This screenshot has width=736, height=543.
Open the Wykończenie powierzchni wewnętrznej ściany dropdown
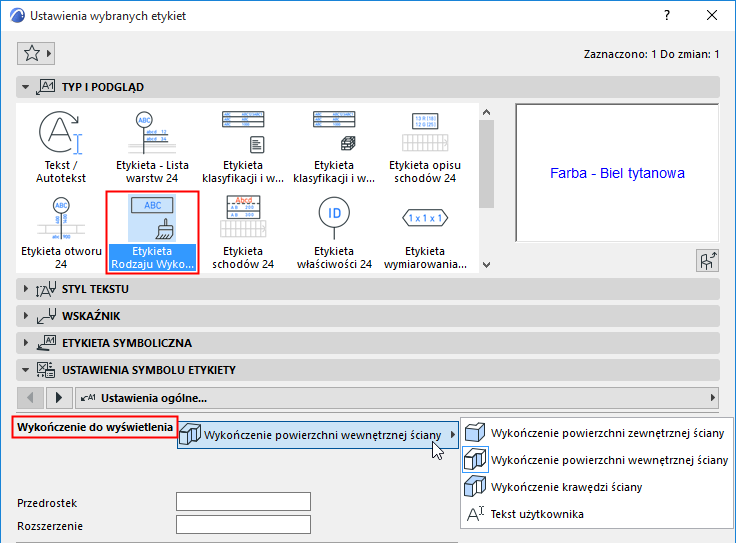pyautogui.click(x=318, y=435)
